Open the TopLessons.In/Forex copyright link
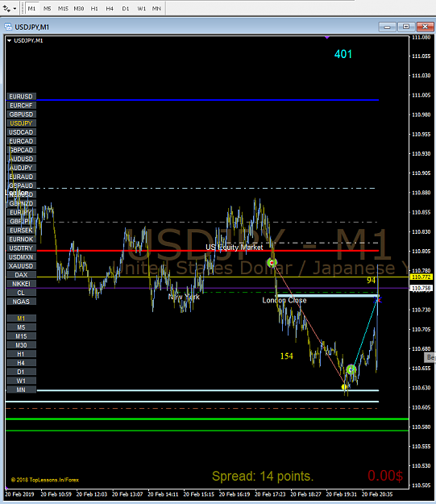The image size is (436, 504). coord(45,480)
